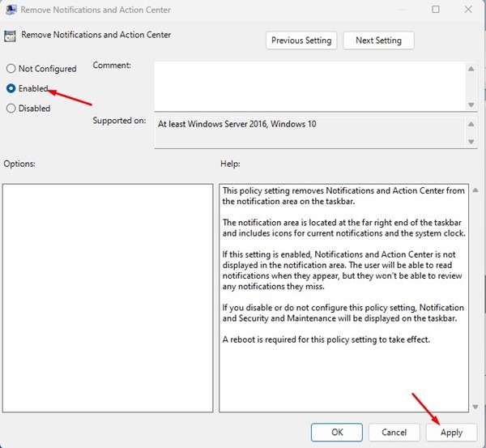
Task: Go to Previous Setting
Action: click(301, 41)
